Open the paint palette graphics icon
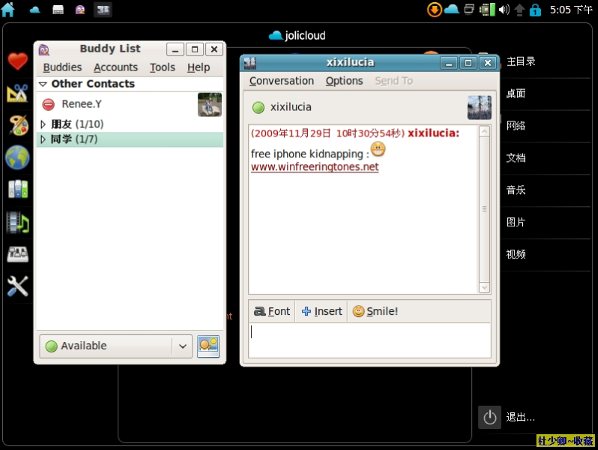 point(18,125)
